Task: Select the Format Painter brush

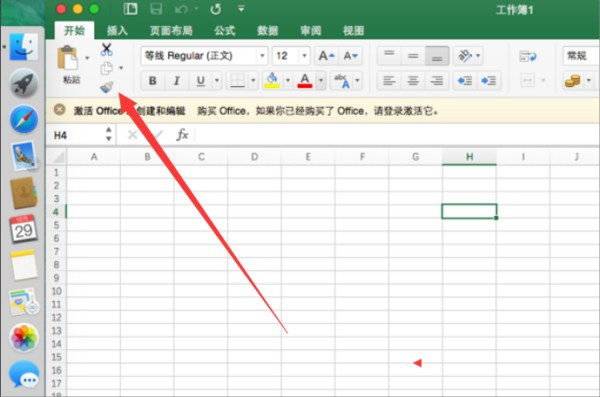Action: [107, 87]
